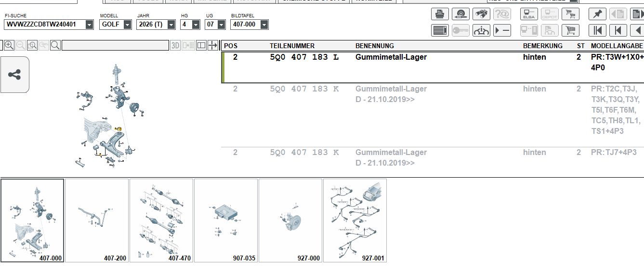The image size is (644, 272).
Task: Click the illustration search input field
Action: click(115, 46)
